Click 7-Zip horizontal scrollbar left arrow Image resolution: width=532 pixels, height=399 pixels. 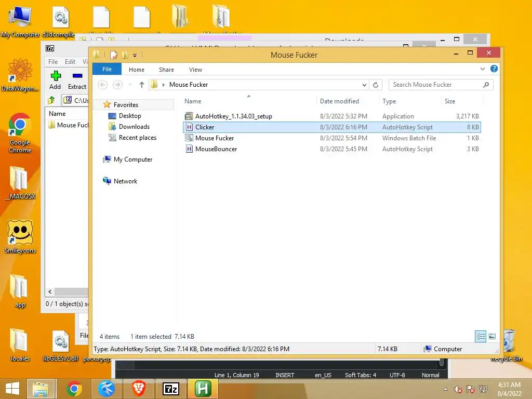tap(50, 292)
